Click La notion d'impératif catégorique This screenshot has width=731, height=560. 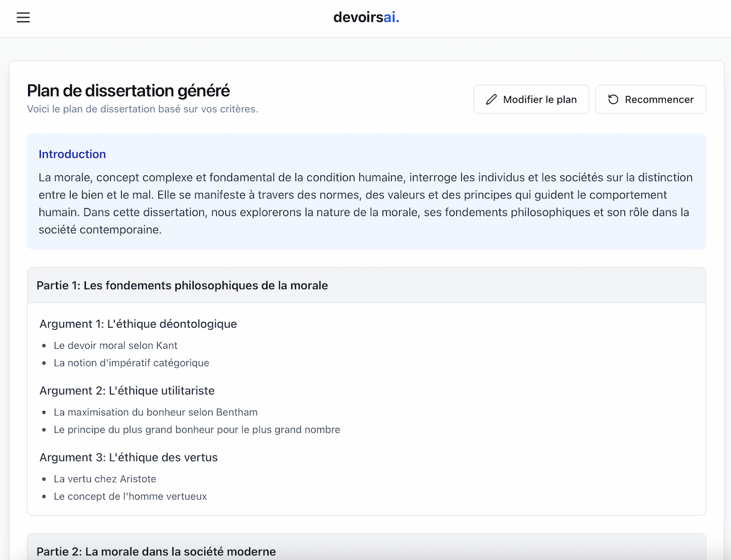click(132, 363)
